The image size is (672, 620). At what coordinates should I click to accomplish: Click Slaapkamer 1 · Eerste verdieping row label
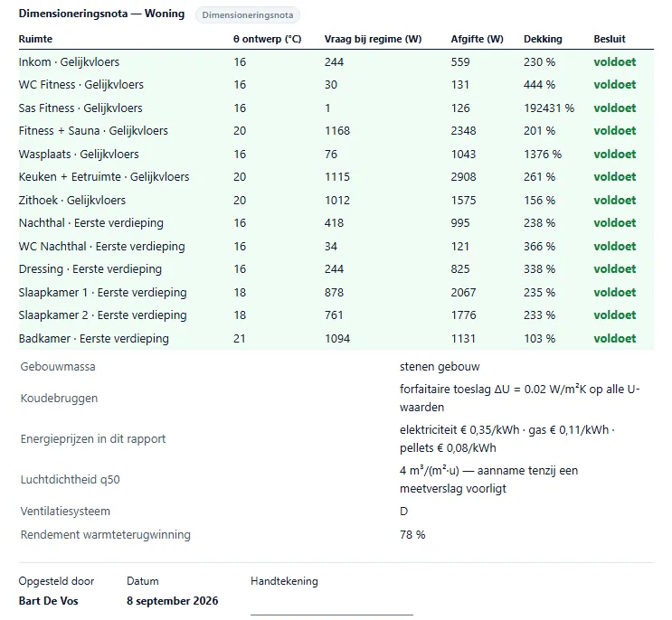(103, 293)
